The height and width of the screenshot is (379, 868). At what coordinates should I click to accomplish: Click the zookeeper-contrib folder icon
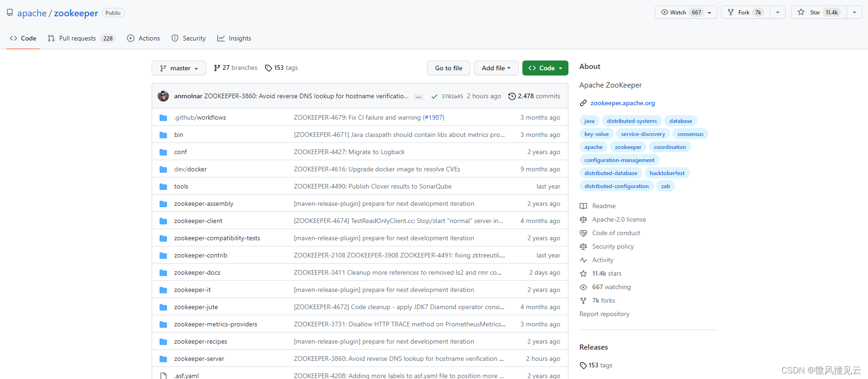point(163,256)
